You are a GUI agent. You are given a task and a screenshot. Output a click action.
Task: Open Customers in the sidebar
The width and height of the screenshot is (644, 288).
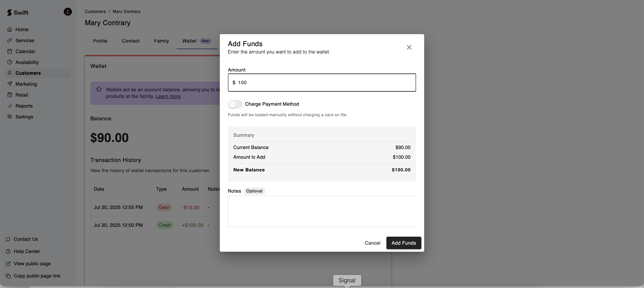pyautogui.click(x=38, y=73)
